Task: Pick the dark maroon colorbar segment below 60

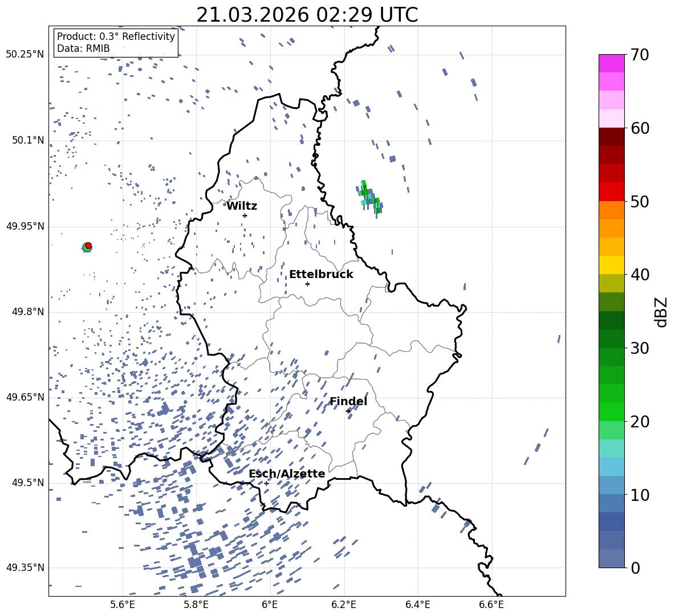Action: pyautogui.click(x=612, y=137)
